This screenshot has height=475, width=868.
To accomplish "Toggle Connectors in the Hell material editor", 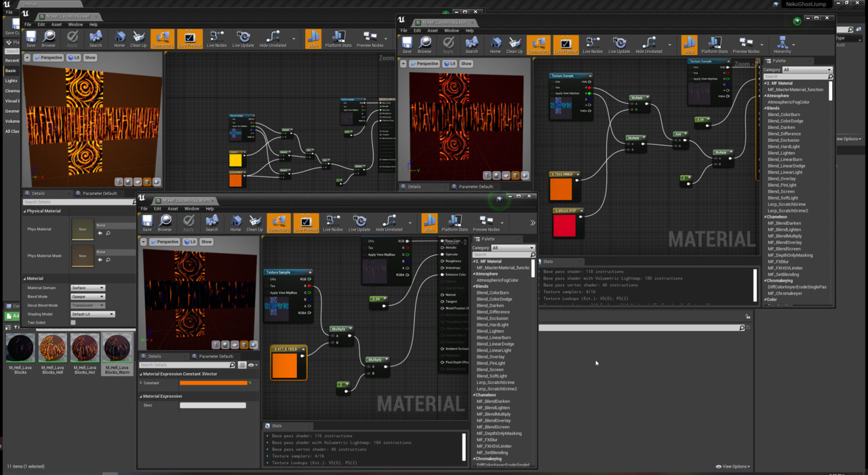I will point(162,39).
